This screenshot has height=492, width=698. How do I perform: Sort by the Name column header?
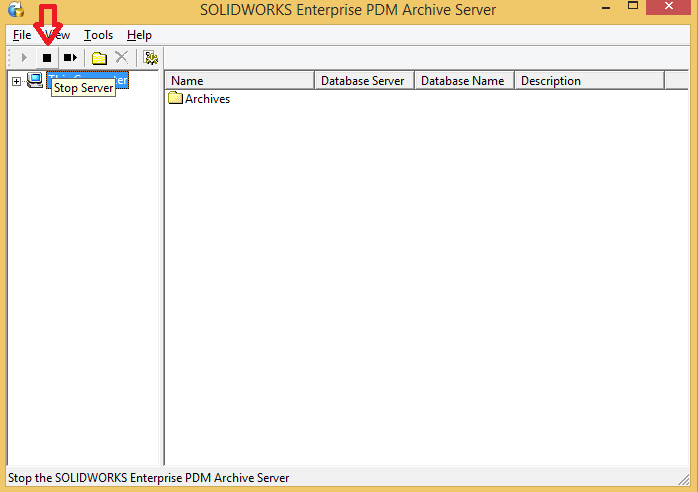pos(240,81)
